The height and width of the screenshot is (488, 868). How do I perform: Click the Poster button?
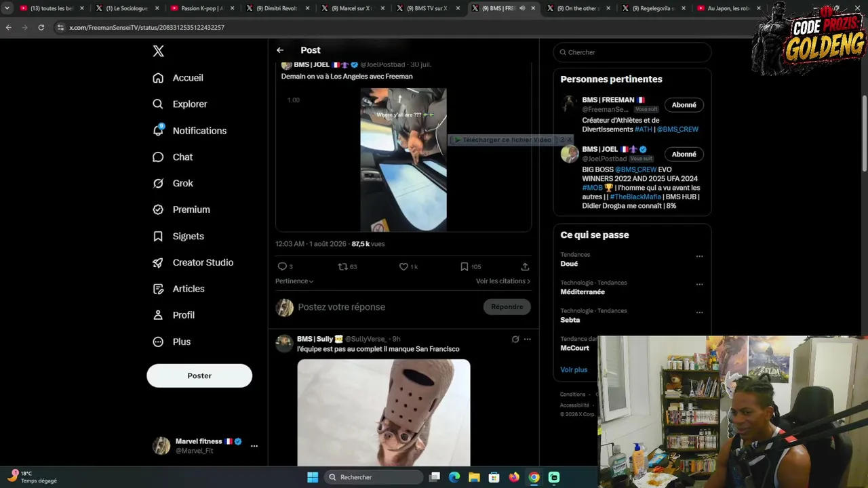tap(199, 376)
